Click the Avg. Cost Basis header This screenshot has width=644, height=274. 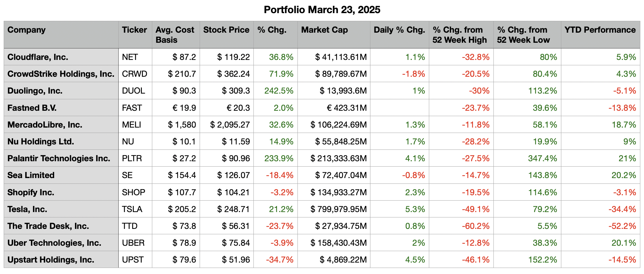coord(175,35)
